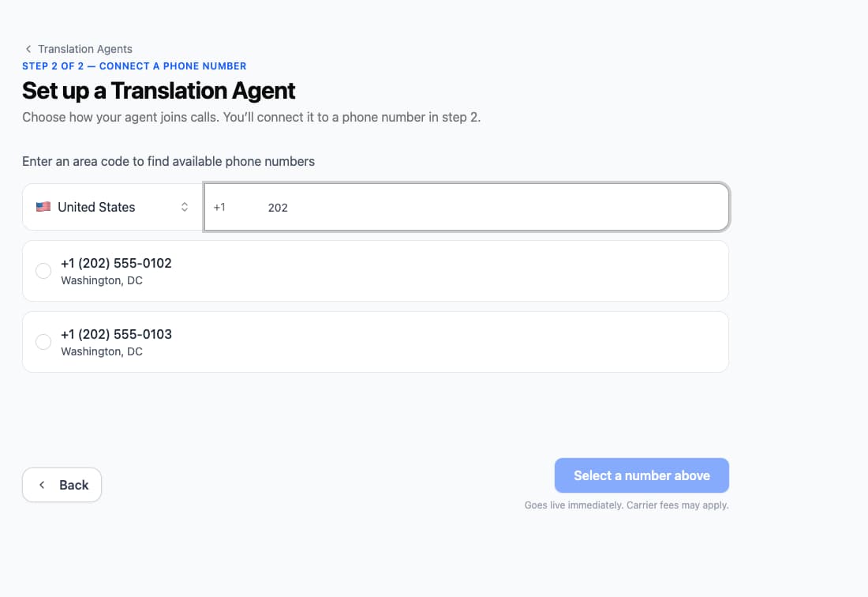Click Washington, DC under 555-0103

coord(102,351)
